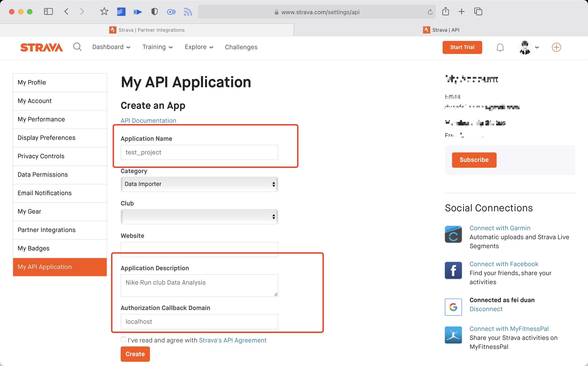Click the Start Trial button
The height and width of the screenshot is (366, 588).
point(462,47)
